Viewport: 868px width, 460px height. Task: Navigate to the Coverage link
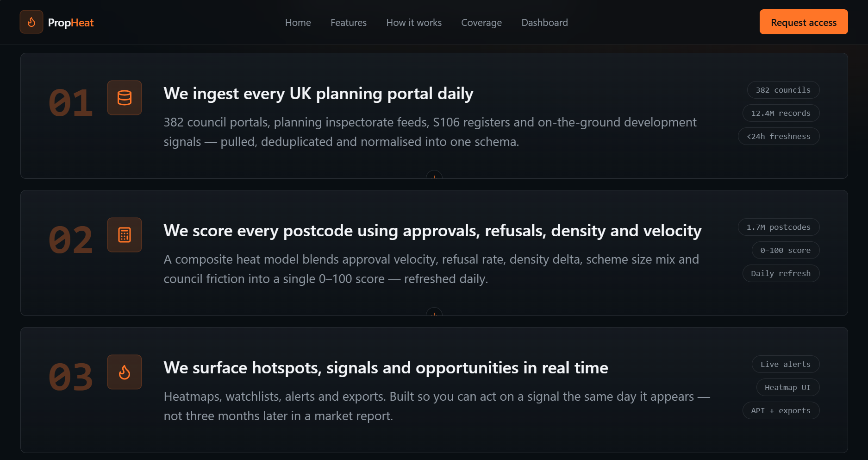click(481, 22)
